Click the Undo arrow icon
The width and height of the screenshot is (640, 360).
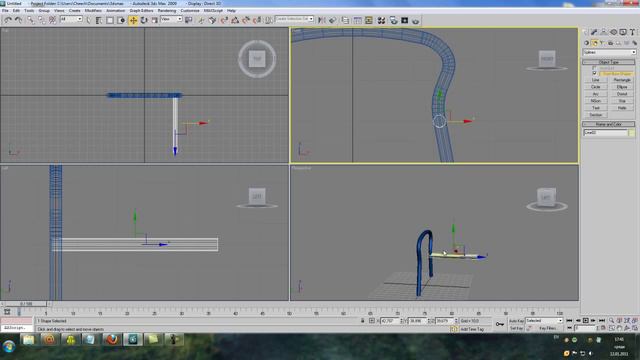(8, 20)
